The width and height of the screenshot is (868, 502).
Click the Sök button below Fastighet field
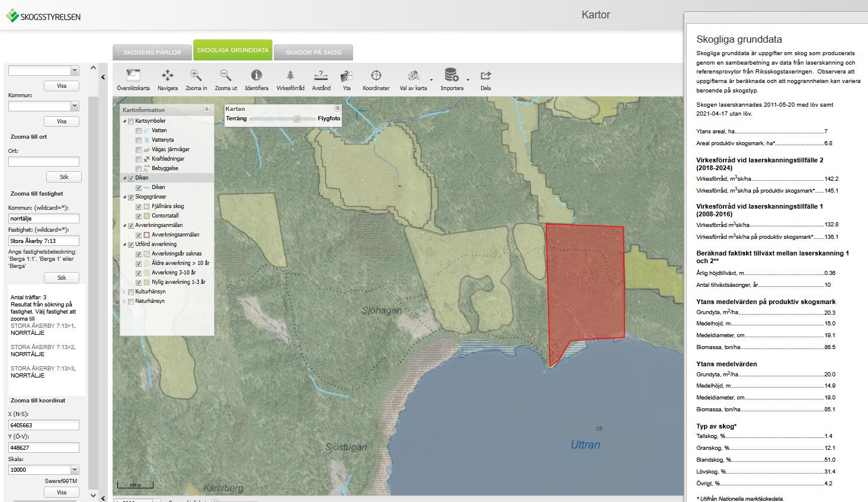point(62,277)
